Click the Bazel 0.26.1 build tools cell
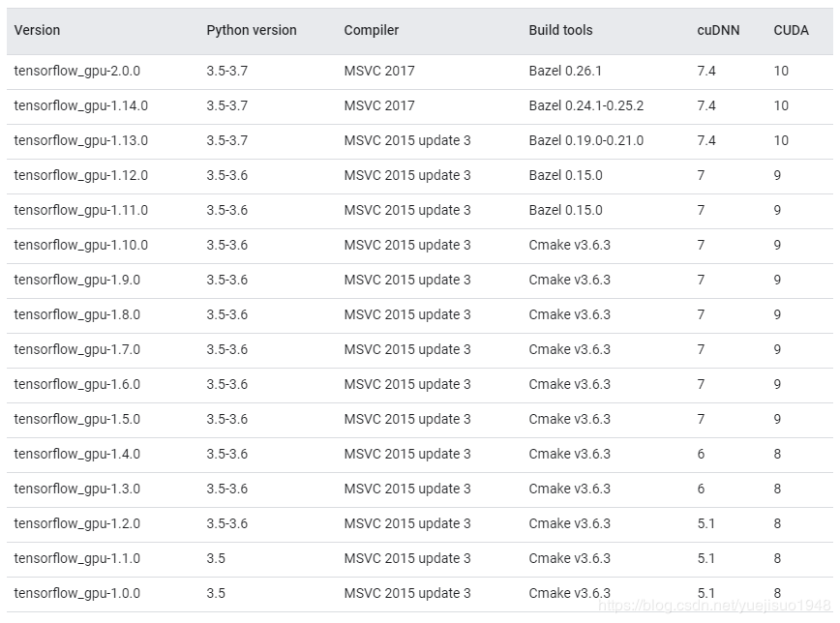The width and height of the screenshot is (840, 623). point(565,71)
